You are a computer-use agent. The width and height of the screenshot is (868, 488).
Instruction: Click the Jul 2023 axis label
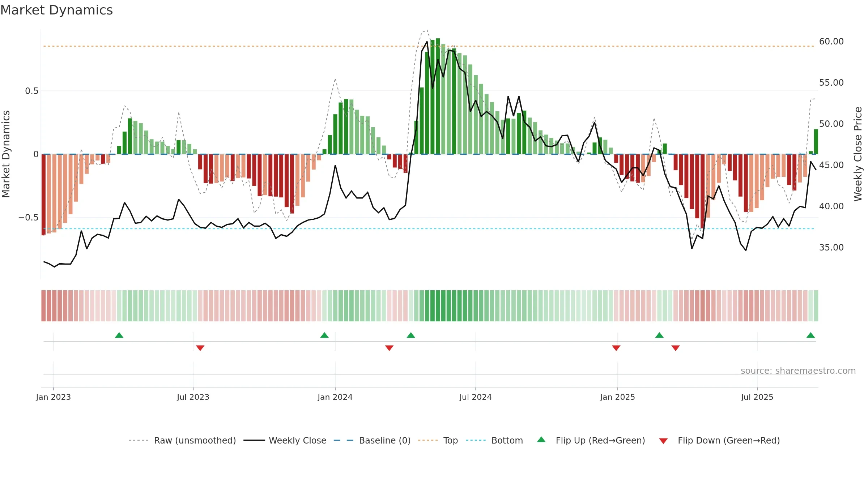coord(193,397)
